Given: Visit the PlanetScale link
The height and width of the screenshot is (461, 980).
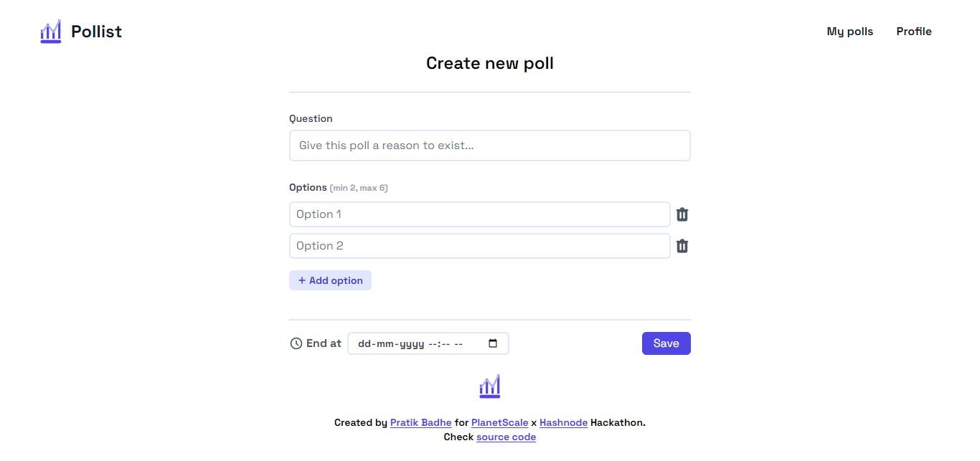Looking at the screenshot, I should click(499, 423).
